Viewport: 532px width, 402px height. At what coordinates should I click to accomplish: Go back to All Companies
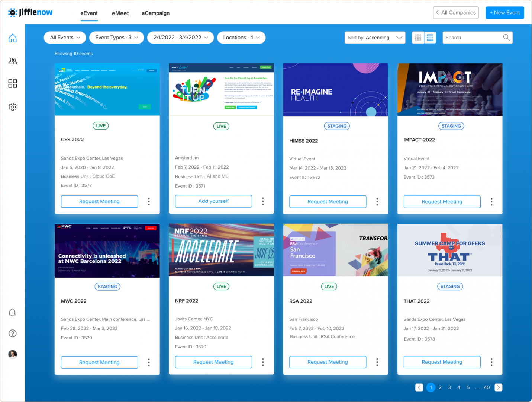pyautogui.click(x=456, y=13)
